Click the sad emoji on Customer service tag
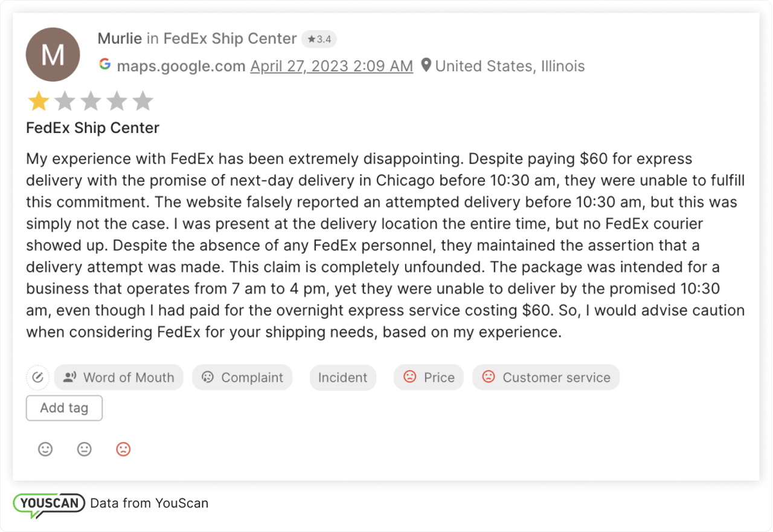Image resolution: width=773 pixels, height=532 pixels. point(489,377)
